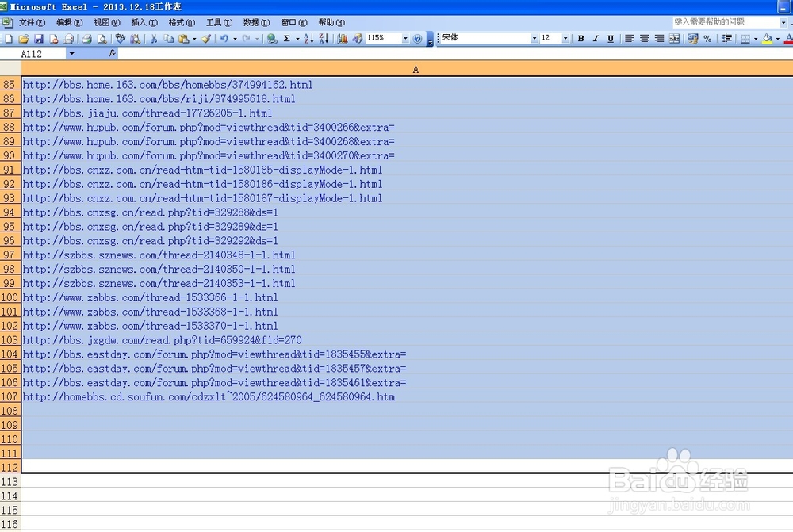Select row header 107
The image size is (793, 532).
click(x=10, y=397)
